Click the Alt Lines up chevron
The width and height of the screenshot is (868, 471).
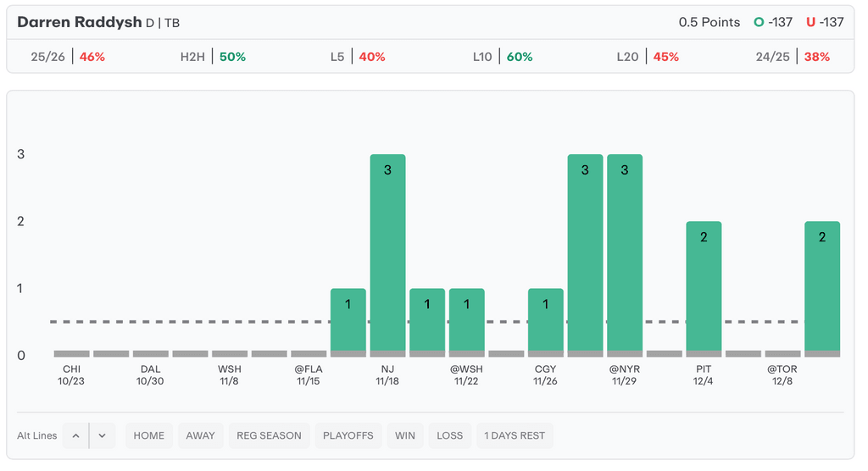click(x=75, y=435)
